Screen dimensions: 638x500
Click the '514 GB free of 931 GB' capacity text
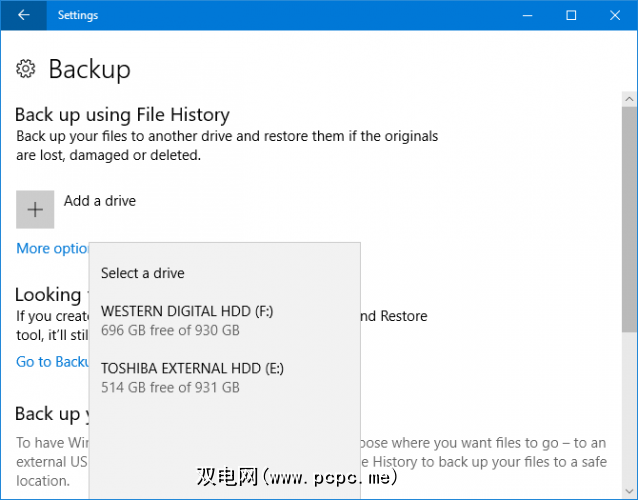[x=170, y=387]
